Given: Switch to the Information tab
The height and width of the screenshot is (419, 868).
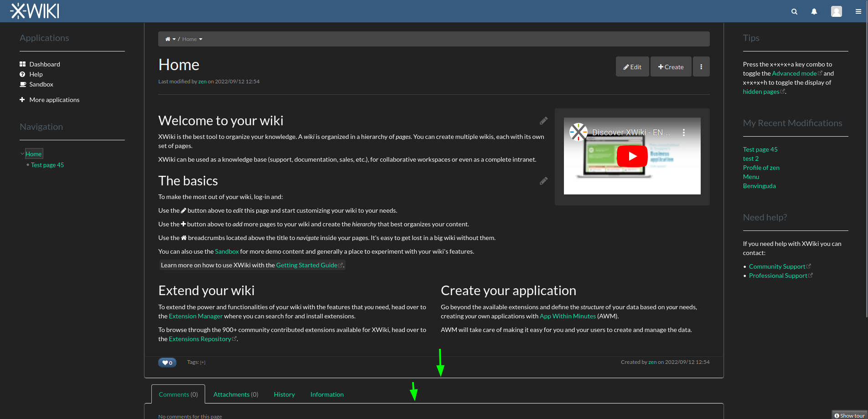Looking at the screenshot, I should tap(327, 394).
